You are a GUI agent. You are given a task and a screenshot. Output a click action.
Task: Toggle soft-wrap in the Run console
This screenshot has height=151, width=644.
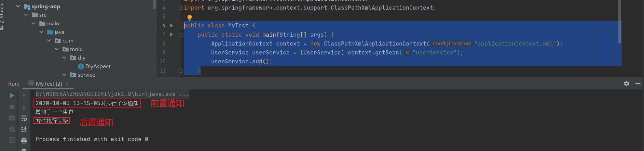[24, 118]
